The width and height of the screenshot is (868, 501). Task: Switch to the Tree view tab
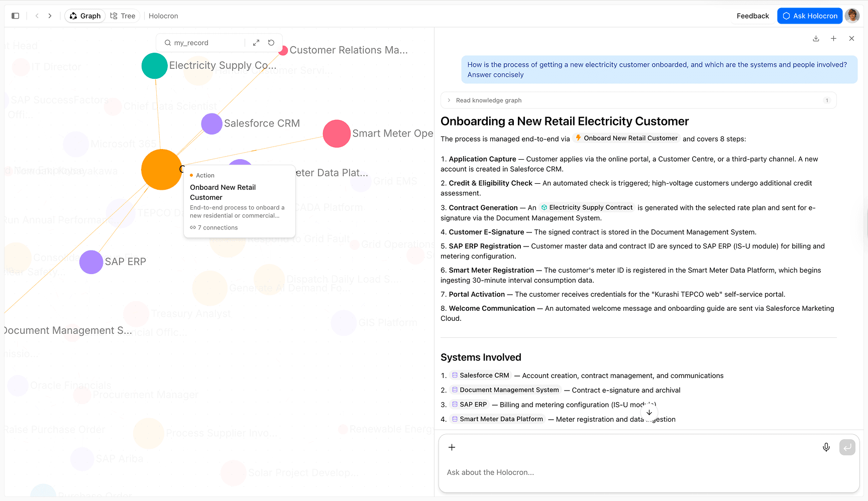[123, 16]
